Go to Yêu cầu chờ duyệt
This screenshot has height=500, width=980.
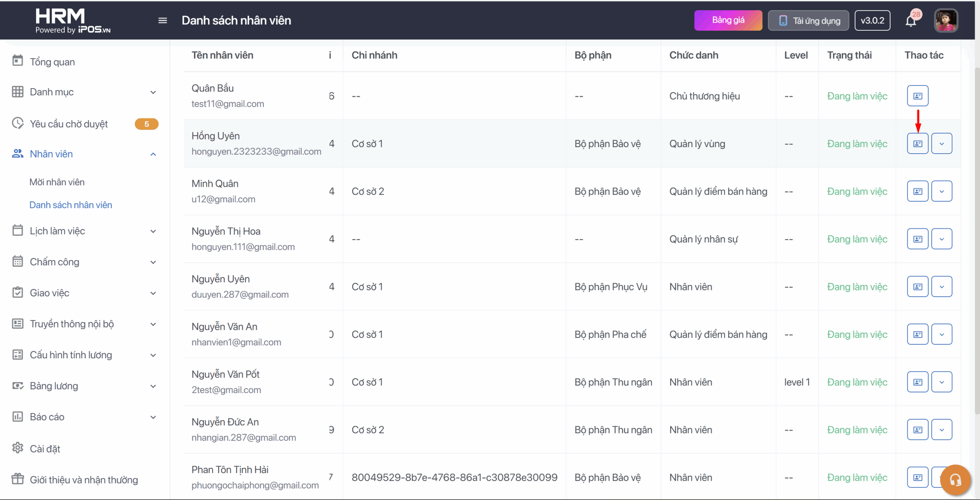69,124
